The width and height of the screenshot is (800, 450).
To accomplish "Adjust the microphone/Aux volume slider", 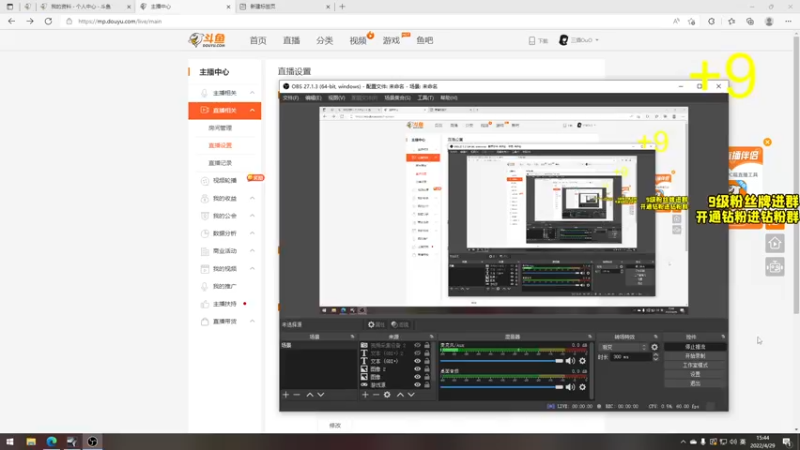I will tap(502, 361).
